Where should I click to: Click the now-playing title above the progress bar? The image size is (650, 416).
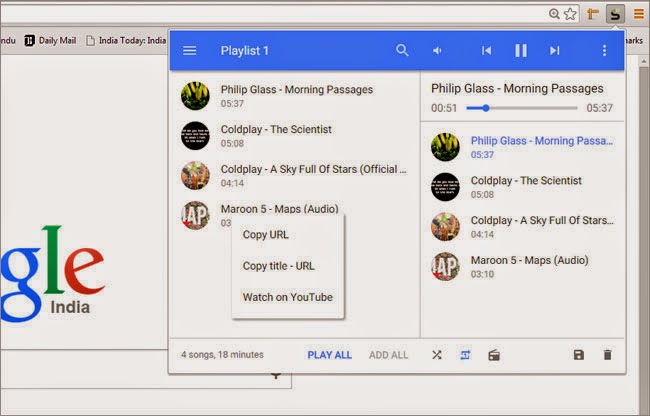pos(517,88)
